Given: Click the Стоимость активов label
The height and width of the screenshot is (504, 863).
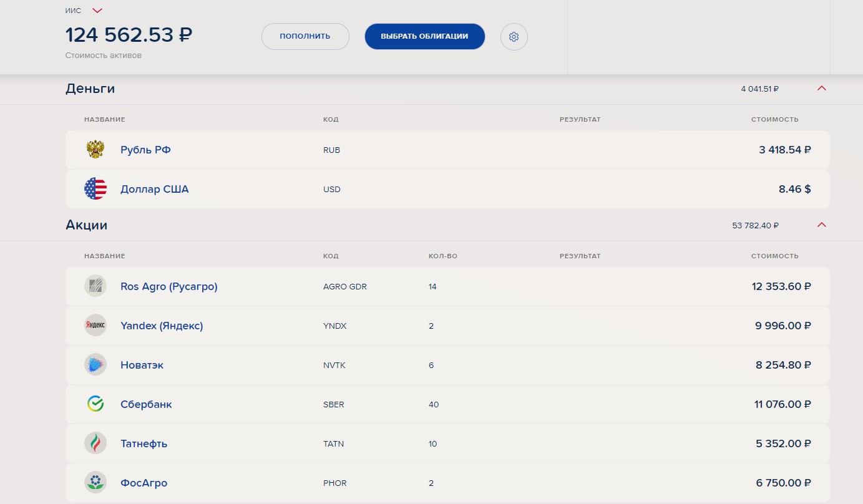Looking at the screenshot, I should [x=103, y=56].
